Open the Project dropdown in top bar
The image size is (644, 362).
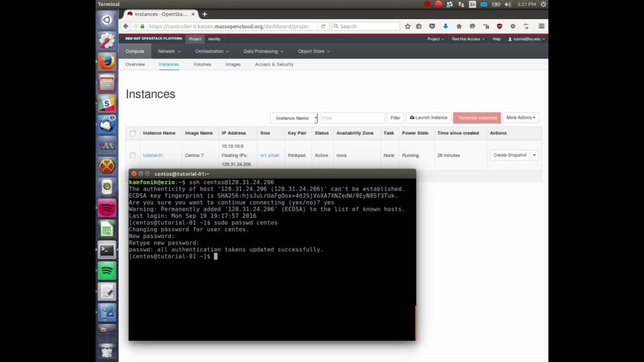pos(436,39)
